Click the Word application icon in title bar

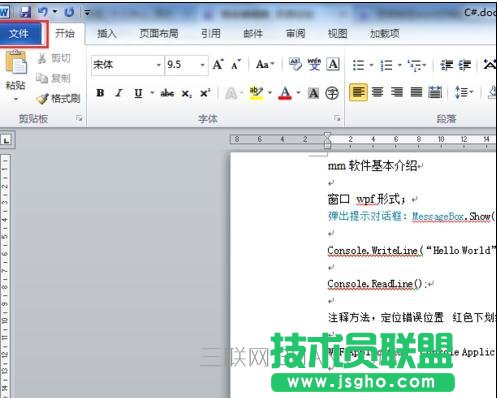coord(5,13)
